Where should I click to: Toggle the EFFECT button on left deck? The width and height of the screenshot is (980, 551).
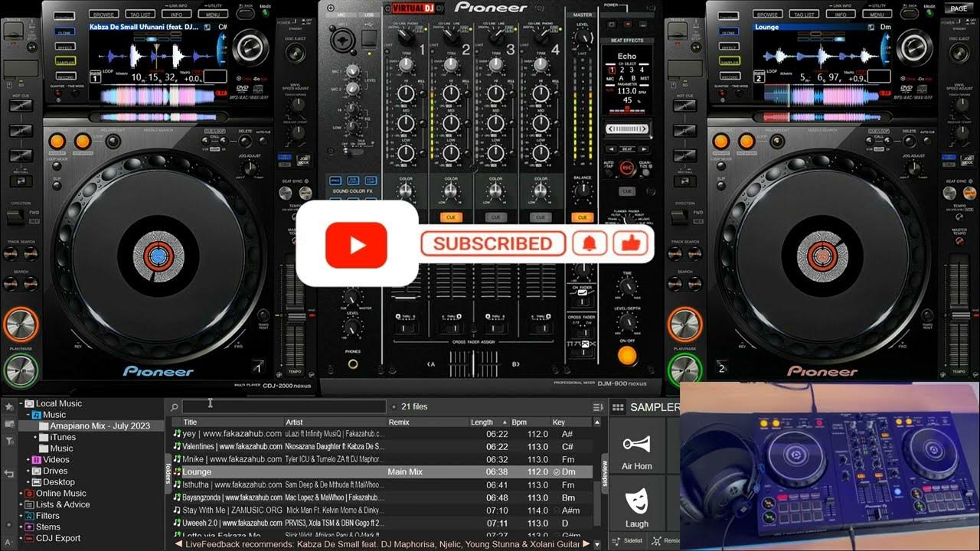(64, 47)
